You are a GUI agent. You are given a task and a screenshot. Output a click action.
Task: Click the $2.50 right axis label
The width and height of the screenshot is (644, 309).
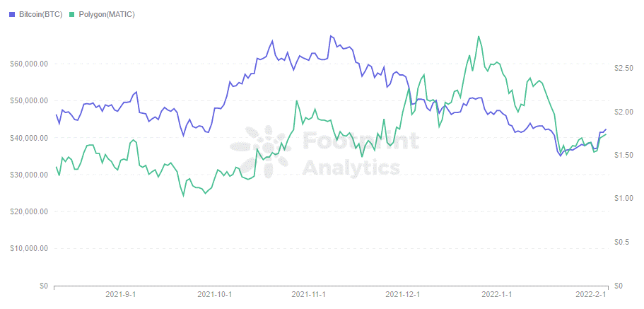623,67
